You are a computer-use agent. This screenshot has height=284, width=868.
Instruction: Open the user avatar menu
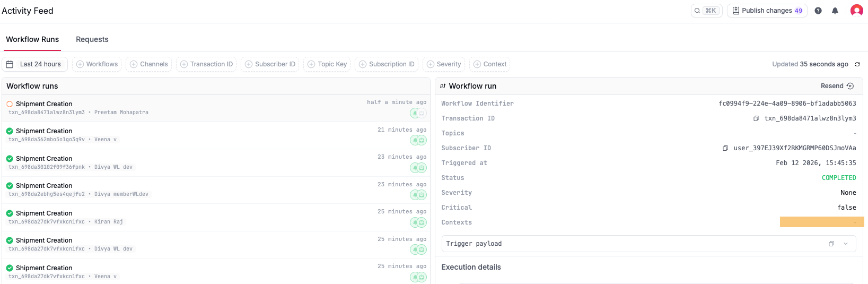[856, 11]
